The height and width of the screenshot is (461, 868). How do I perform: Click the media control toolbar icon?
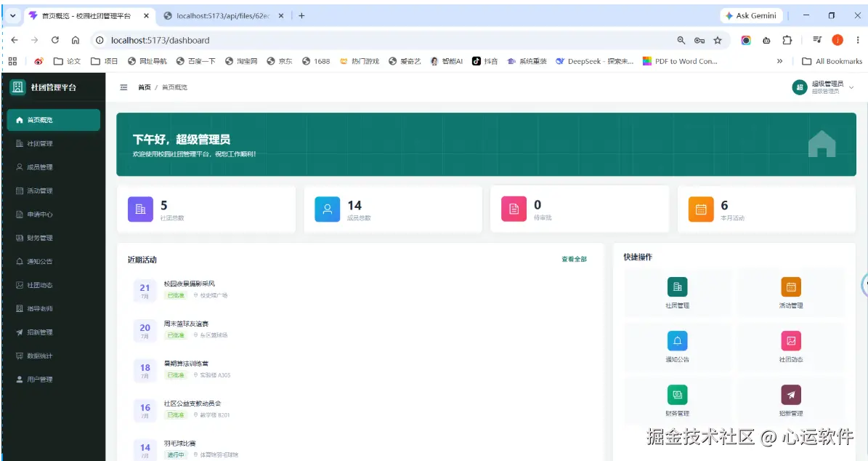pyautogui.click(x=817, y=40)
